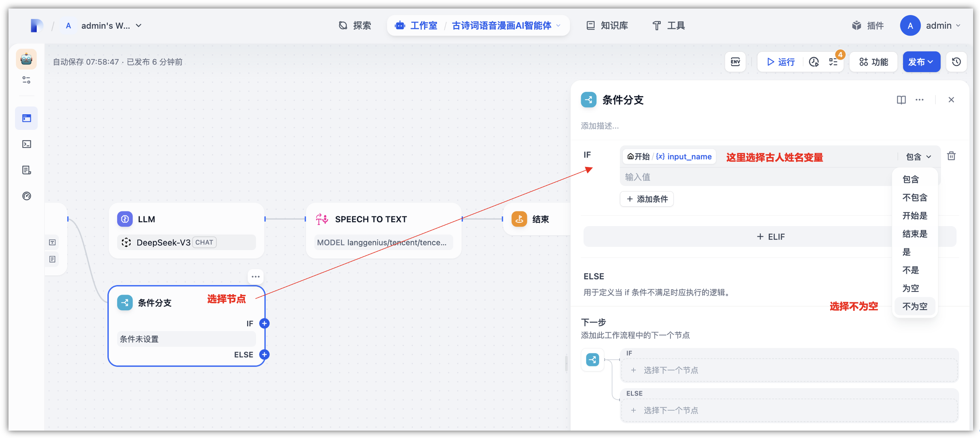
Task: Click the ENV environment variables icon
Action: (735, 62)
